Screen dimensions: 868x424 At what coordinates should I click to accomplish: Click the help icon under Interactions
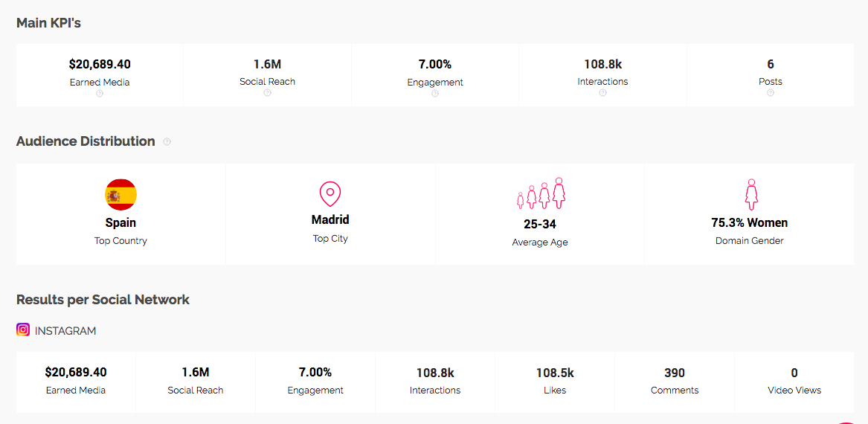tap(602, 93)
